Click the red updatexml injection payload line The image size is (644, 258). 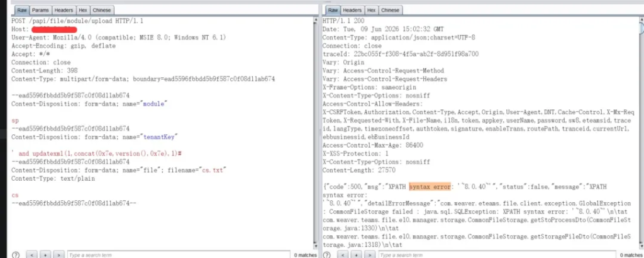click(x=96, y=153)
